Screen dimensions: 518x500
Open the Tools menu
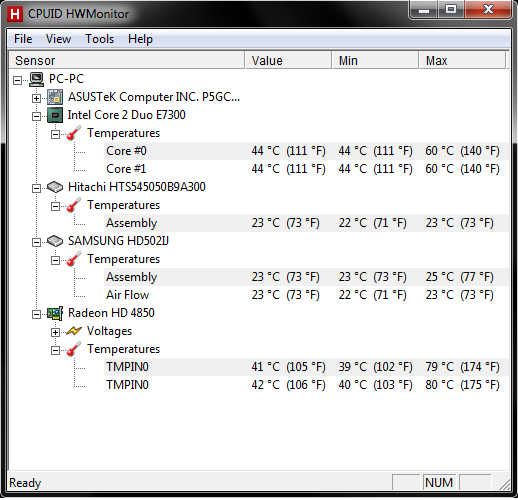point(99,39)
